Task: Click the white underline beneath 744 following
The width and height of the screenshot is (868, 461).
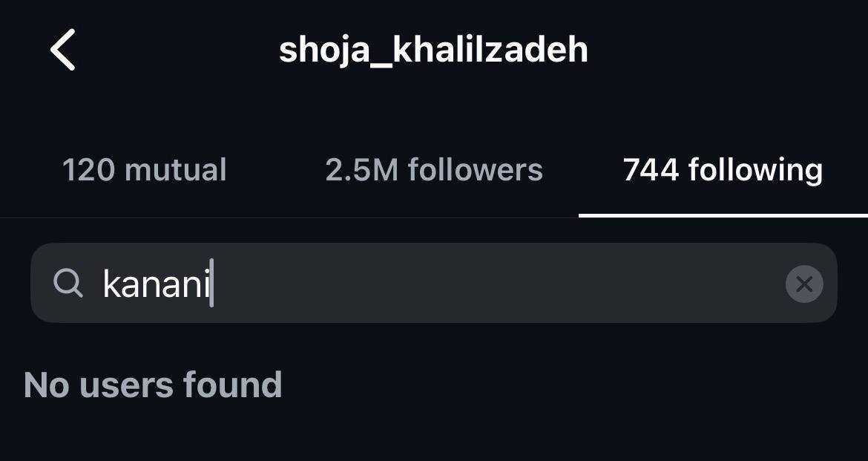Action: [x=723, y=215]
